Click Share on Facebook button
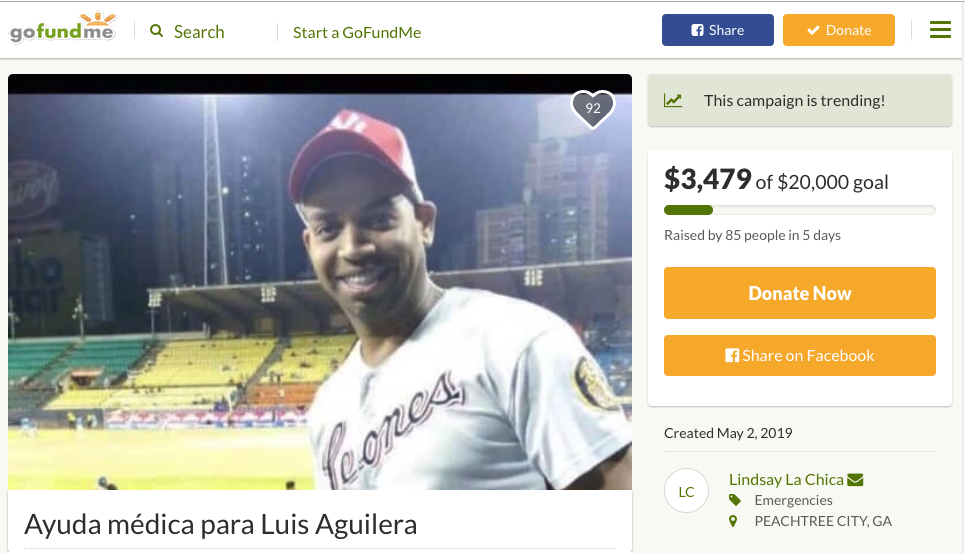Viewport: 965px width, 554px height. 799,355
